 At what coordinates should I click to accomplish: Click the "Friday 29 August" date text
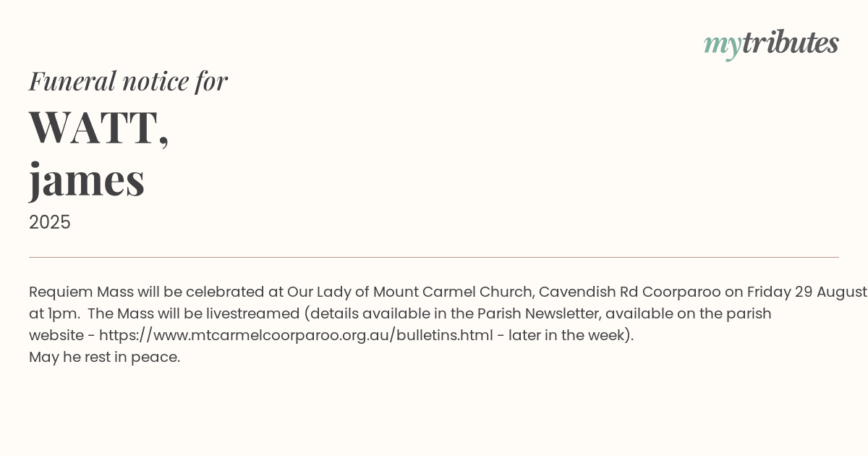807,292
